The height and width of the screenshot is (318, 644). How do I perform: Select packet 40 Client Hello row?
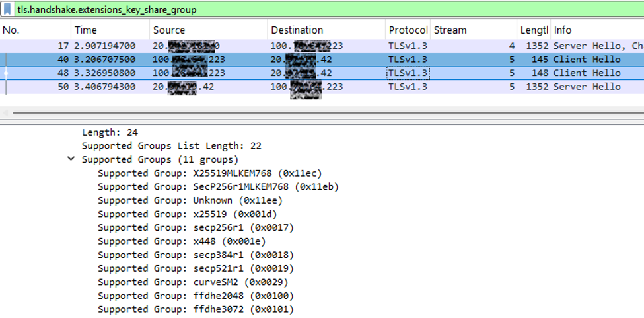point(322,60)
